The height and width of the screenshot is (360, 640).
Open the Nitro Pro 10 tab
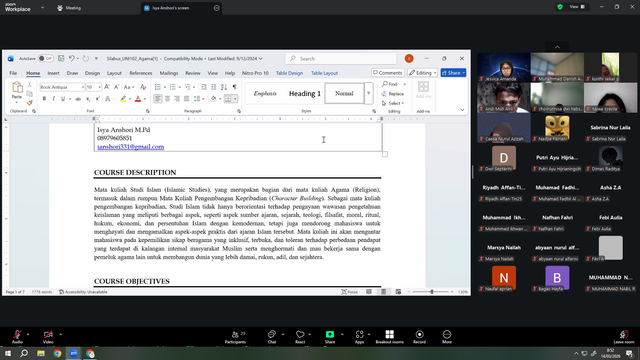point(255,73)
